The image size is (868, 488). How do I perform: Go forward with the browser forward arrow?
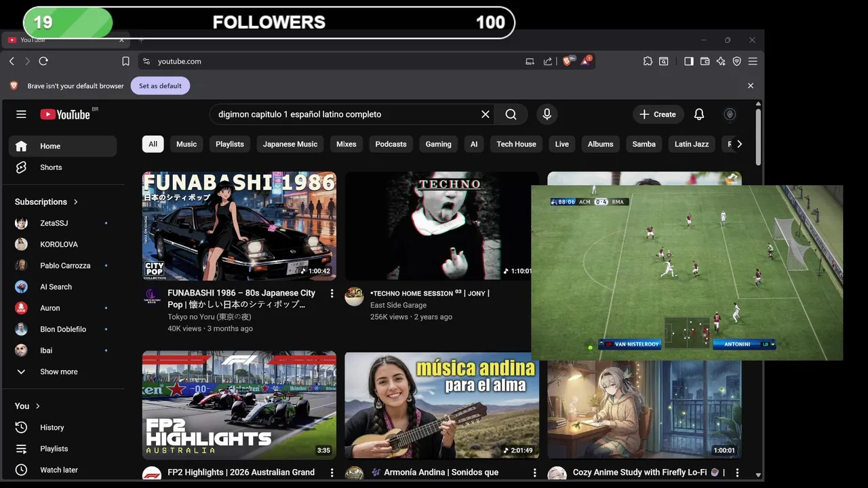[x=27, y=61]
